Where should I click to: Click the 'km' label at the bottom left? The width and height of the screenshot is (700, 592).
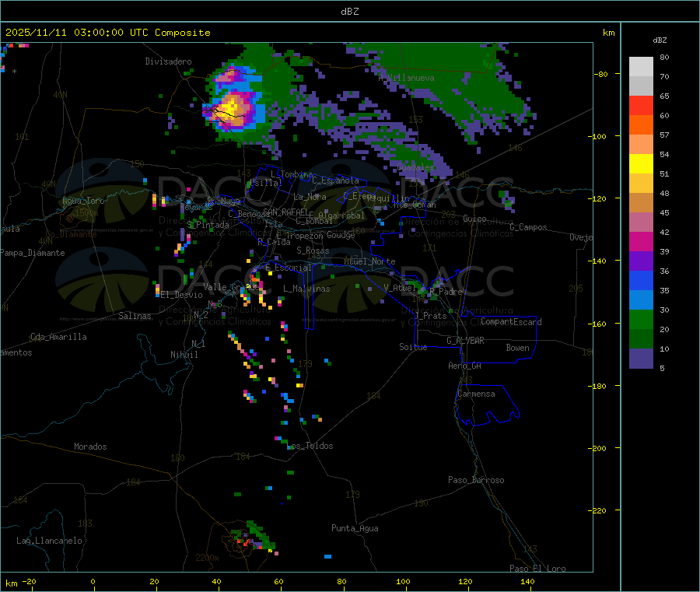11,583
